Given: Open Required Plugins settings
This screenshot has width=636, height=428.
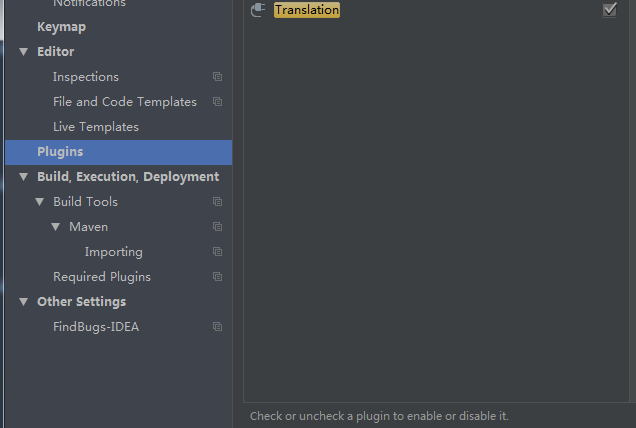Looking at the screenshot, I should coord(102,277).
